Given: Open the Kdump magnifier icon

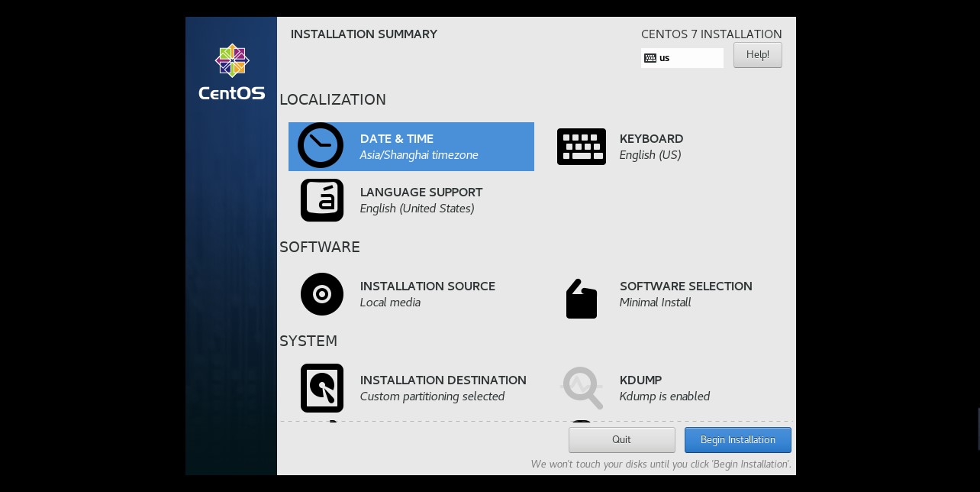Looking at the screenshot, I should (x=582, y=388).
